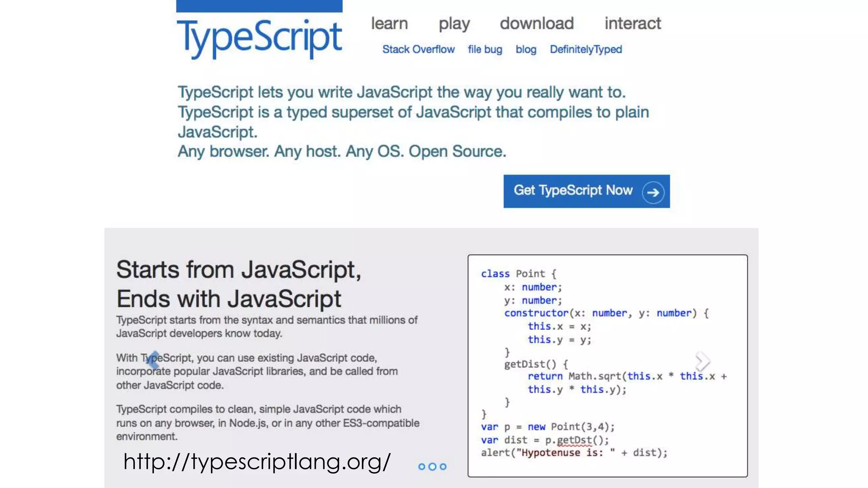The image size is (868, 488).
Task: Open the interact menu item
Action: coord(632,23)
